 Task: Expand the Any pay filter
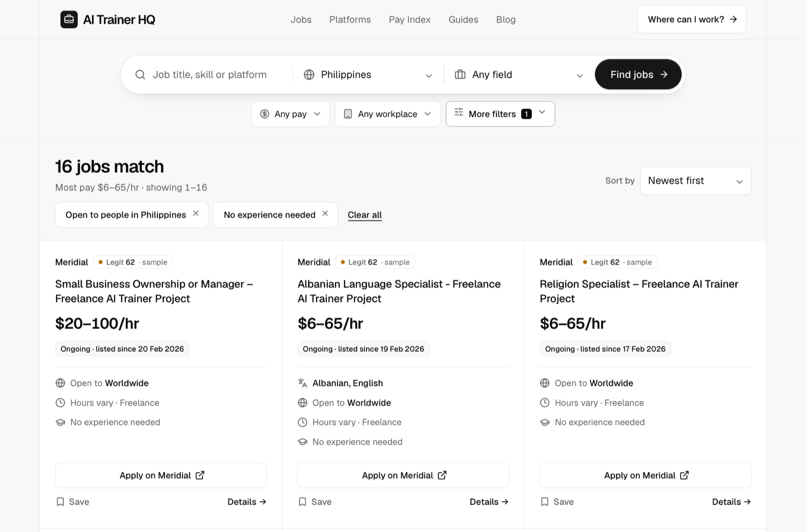tap(290, 114)
